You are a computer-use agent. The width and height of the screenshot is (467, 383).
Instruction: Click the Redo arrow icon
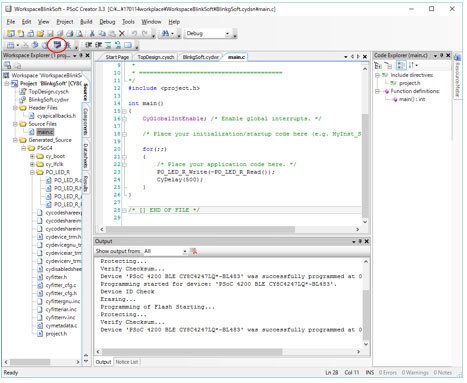[x=144, y=33]
